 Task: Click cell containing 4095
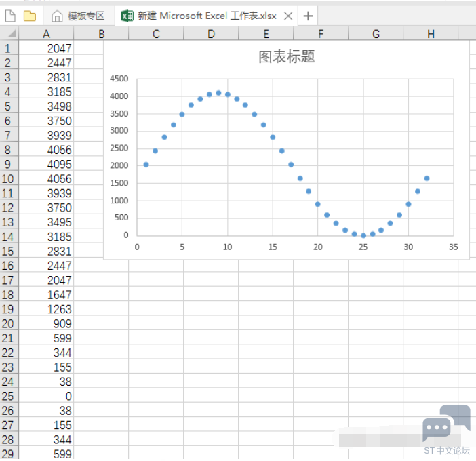point(46,164)
